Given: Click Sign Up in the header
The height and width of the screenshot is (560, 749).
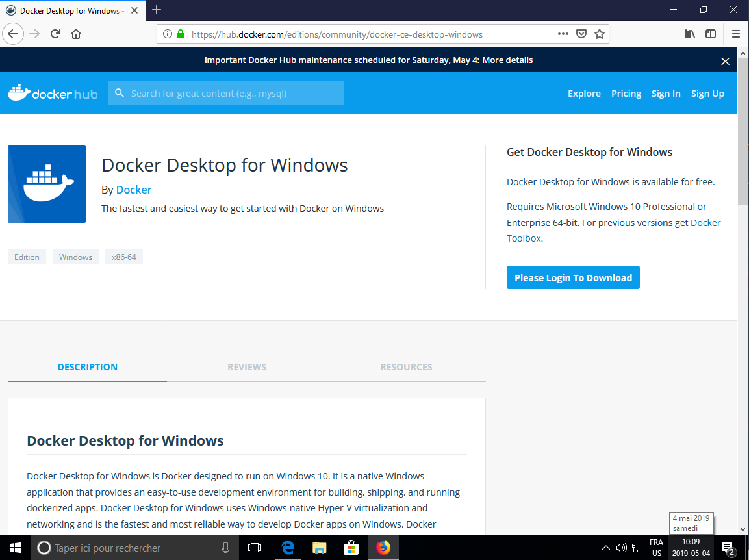Looking at the screenshot, I should click(707, 93).
